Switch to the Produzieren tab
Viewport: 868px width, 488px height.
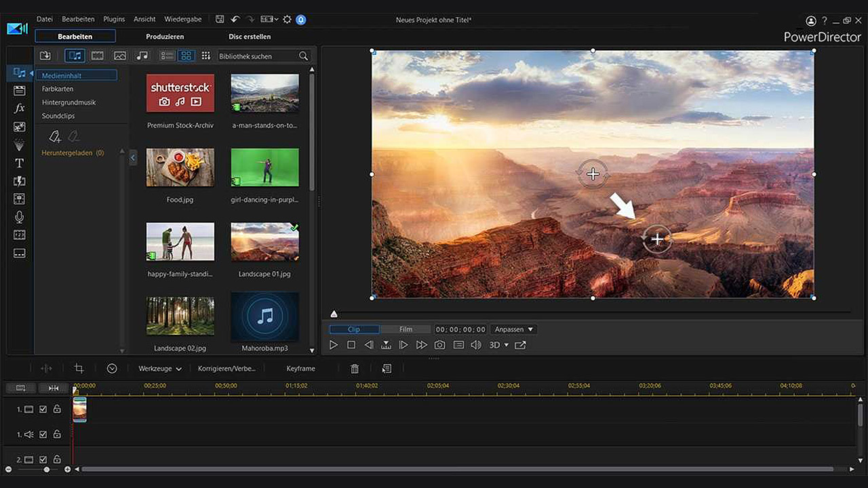[165, 37]
